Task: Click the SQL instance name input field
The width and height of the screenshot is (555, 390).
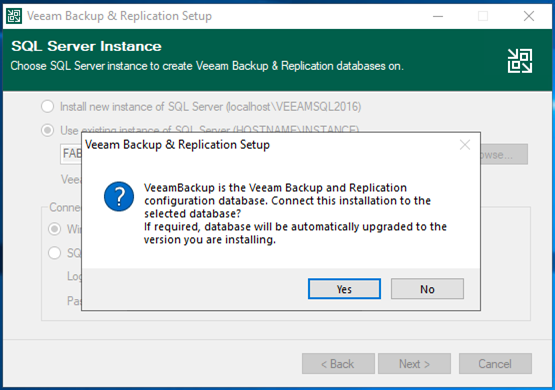Action: point(71,154)
